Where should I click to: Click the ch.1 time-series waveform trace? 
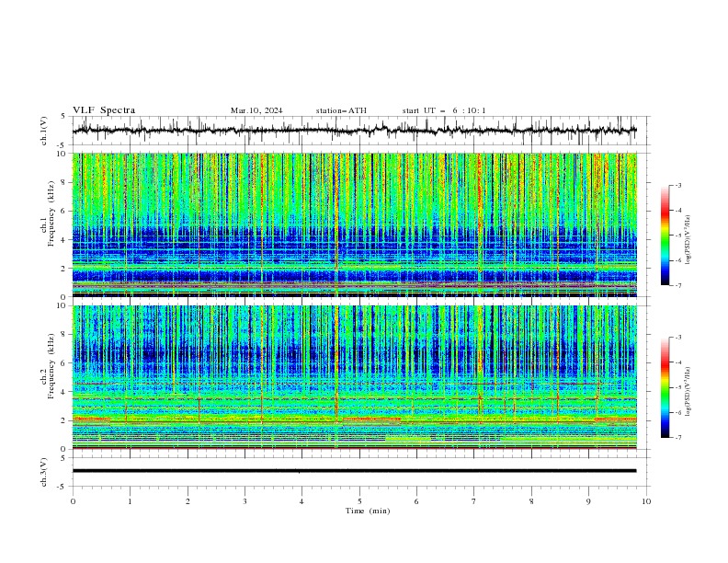[354, 131]
